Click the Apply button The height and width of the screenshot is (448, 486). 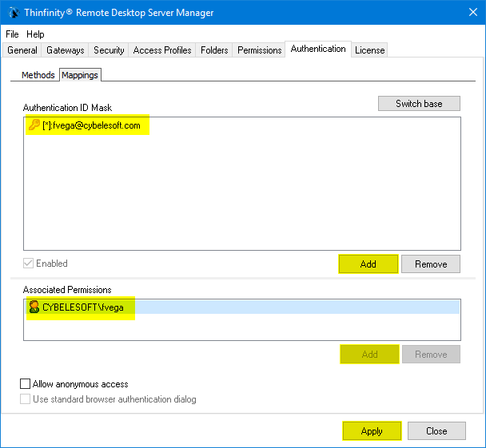pyautogui.click(x=372, y=431)
